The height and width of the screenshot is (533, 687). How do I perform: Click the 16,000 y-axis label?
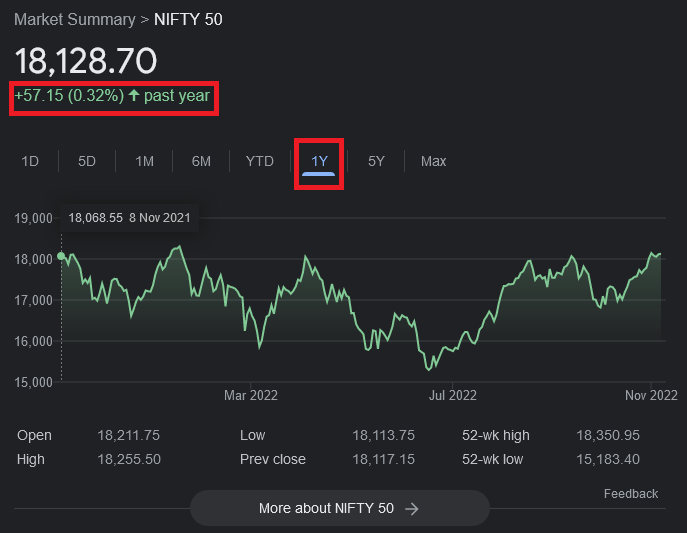33,341
